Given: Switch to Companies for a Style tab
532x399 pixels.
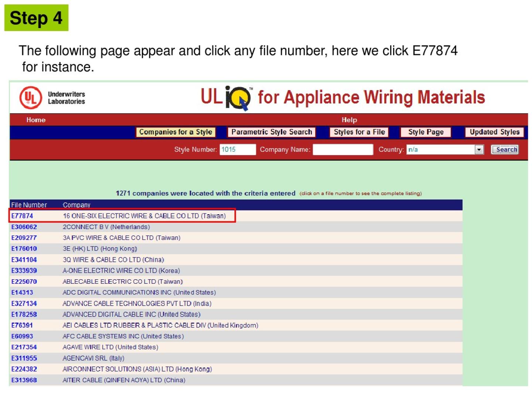Looking at the screenshot, I should (x=175, y=132).
